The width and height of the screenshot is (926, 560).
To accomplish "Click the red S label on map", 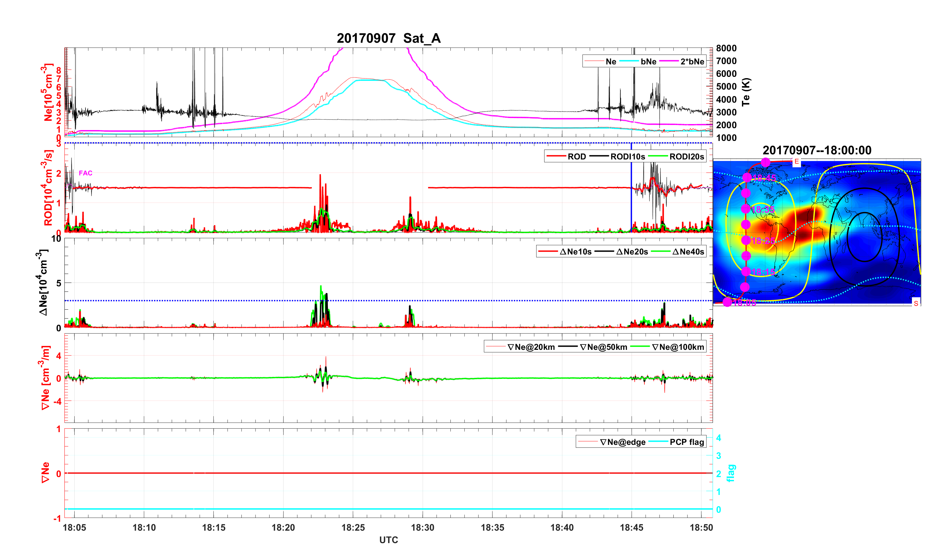I will point(916,303).
